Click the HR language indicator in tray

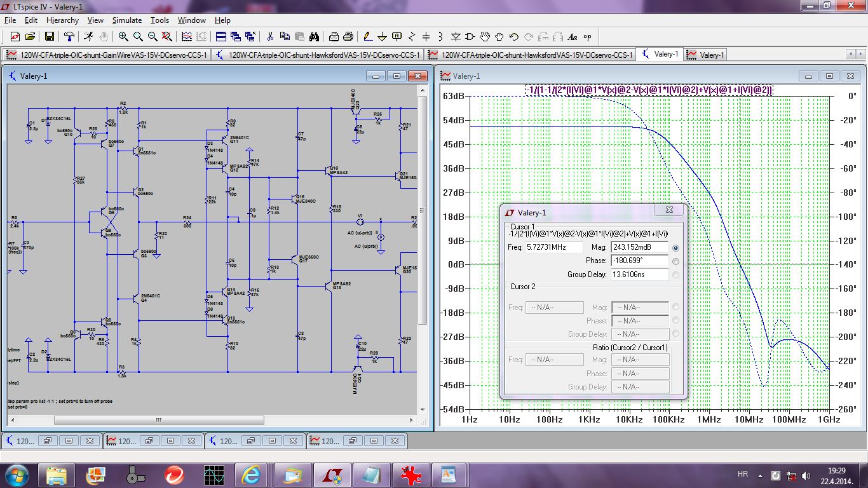742,474
